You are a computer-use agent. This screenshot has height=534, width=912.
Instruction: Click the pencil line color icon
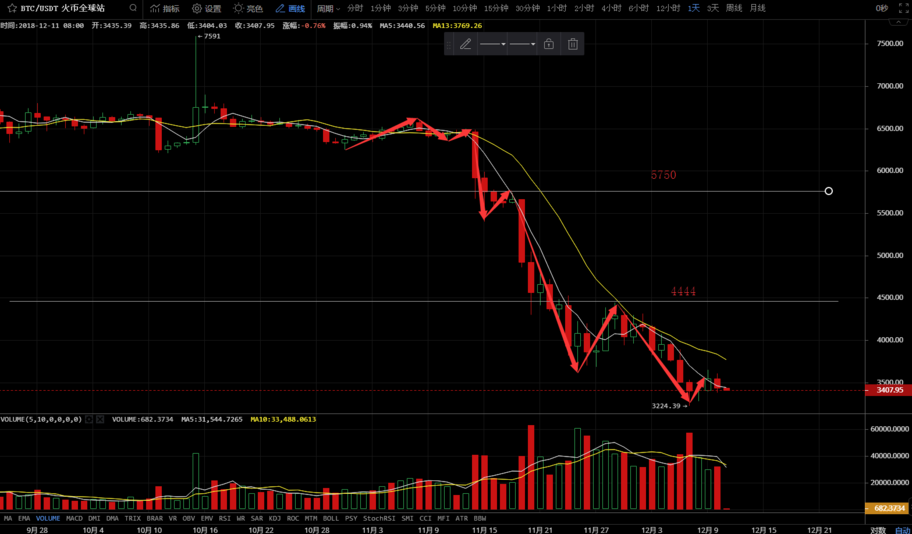(x=465, y=44)
